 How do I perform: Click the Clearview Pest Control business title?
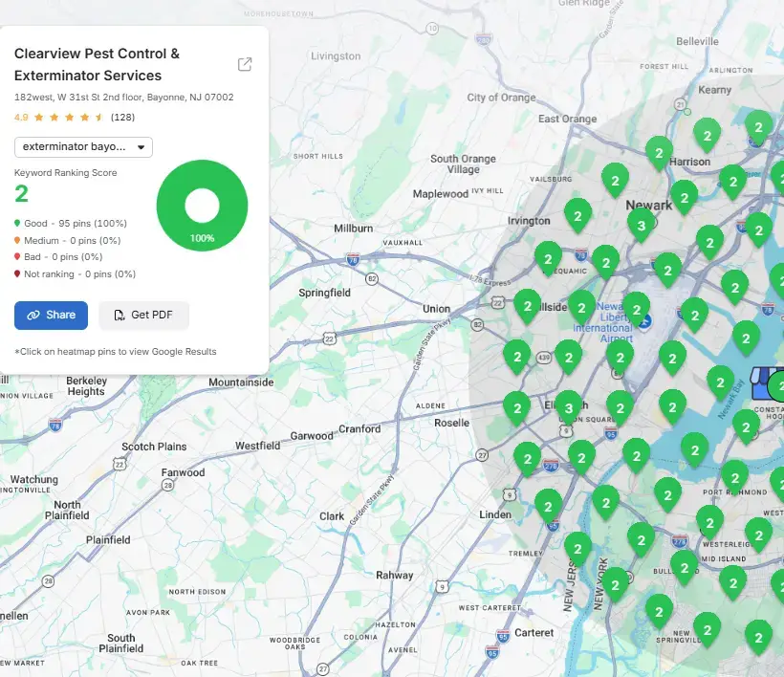click(97, 64)
